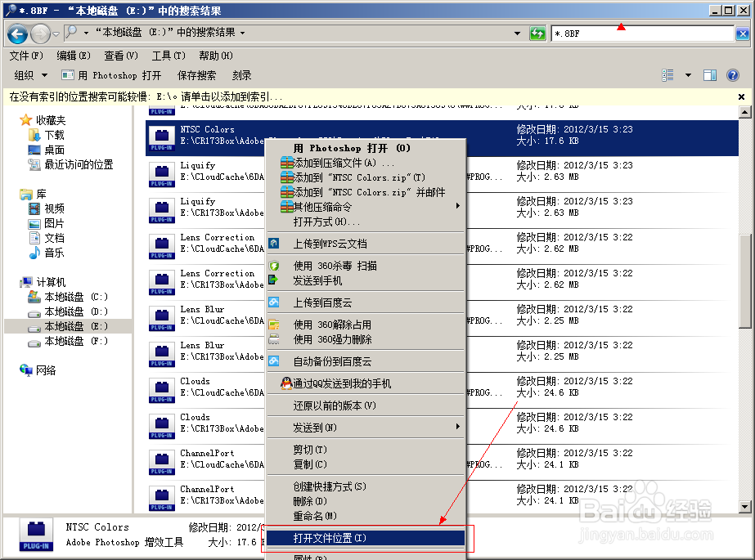Viewport: 755px width, 560px height.
Task: Open the 查看(V) menu
Action: [x=121, y=56]
